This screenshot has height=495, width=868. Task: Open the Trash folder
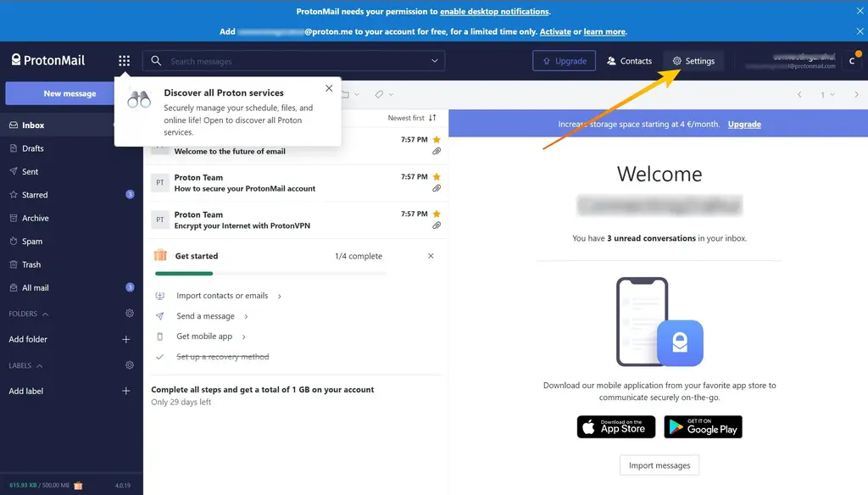(x=71, y=264)
